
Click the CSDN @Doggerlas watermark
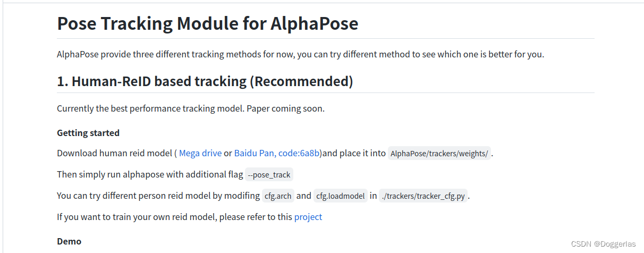point(603,244)
